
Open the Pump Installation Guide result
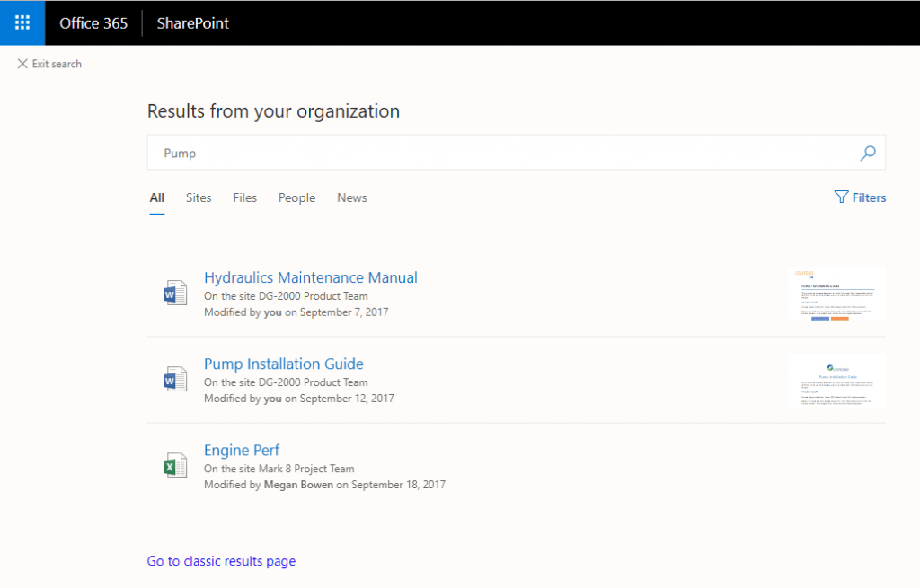tap(283, 364)
